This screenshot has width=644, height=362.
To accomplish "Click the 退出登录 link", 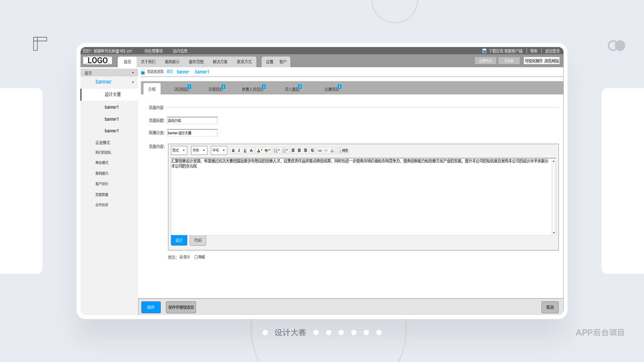I will point(552,51).
